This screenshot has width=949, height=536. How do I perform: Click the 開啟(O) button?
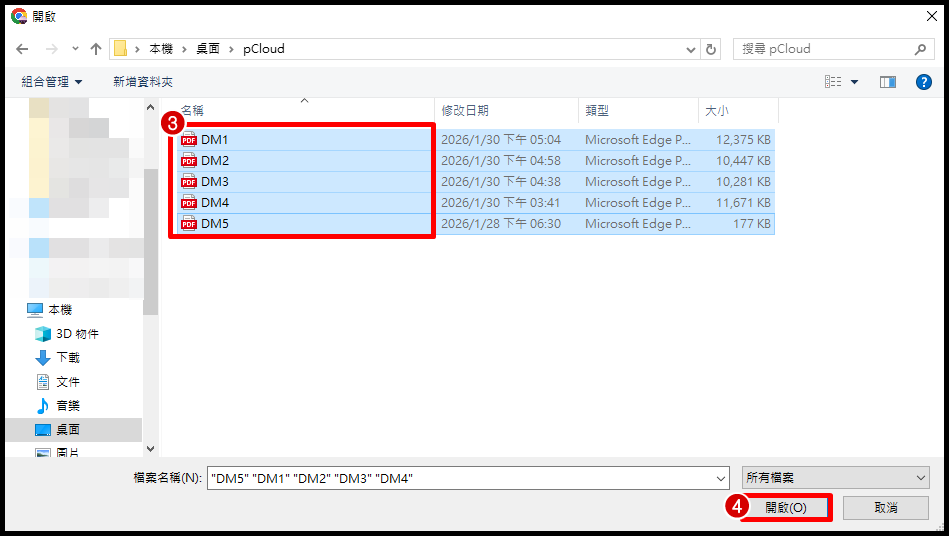pos(786,508)
